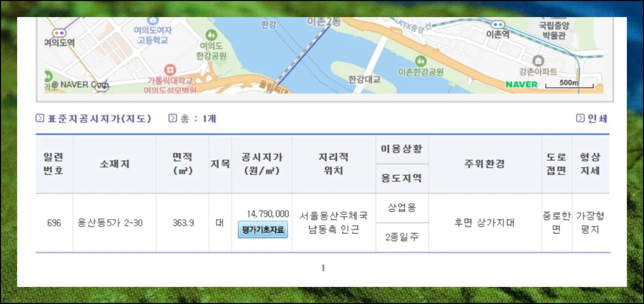Click the arrow icon beside 인쇄

(x=580, y=118)
